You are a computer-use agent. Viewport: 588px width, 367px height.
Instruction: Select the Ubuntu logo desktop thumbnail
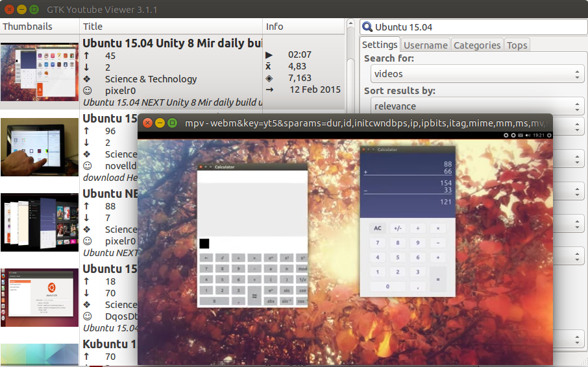pyautogui.click(x=40, y=298)
